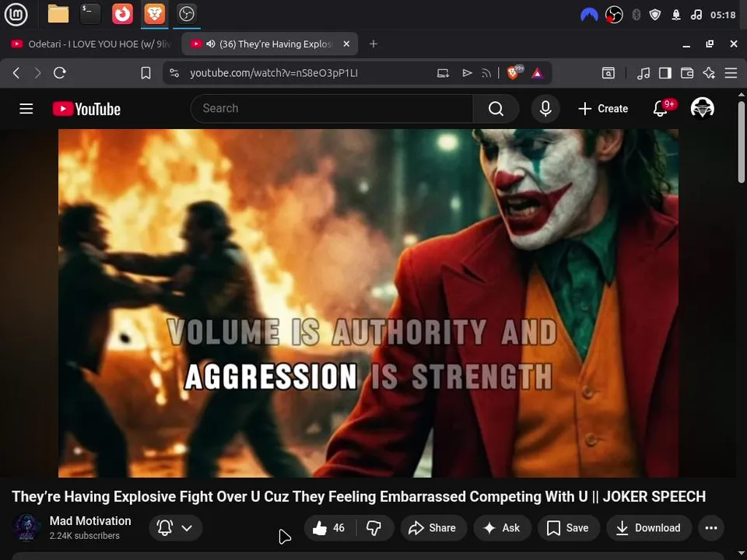Image resolution: width=747 pixels, height=560 pixels.
Task: Search with your voice microphone
Action: [545, 109]
